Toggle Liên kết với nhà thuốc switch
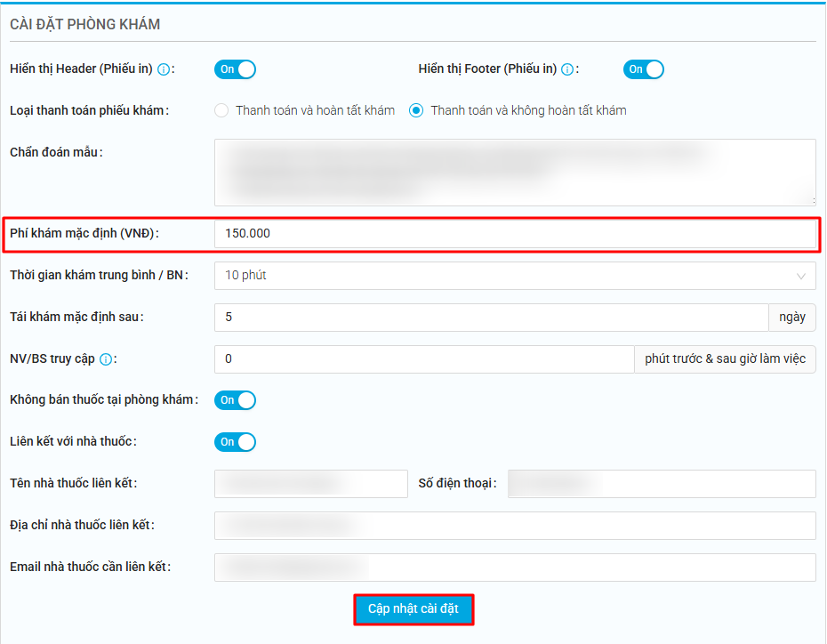Image resolution: width=827 pixels, height=644 pixels. (x=236, y=442)
